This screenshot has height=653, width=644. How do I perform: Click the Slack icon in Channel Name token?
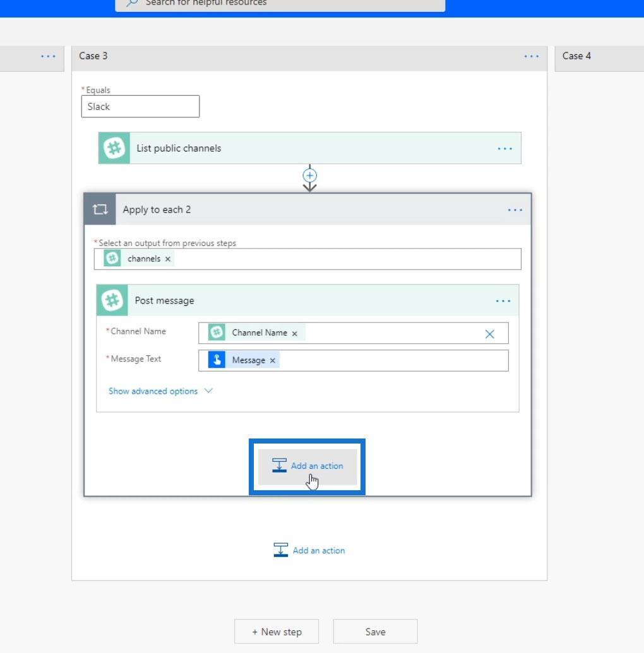(x=217, y=332)
